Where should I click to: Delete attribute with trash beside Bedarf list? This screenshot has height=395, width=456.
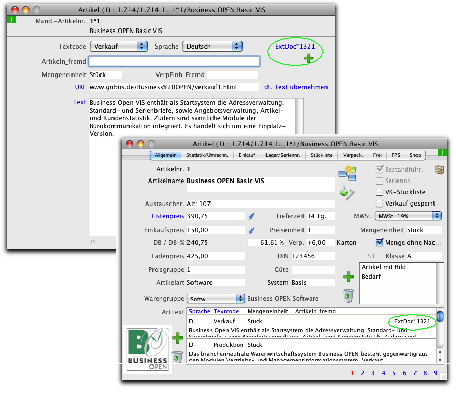[x=348, y=296]
